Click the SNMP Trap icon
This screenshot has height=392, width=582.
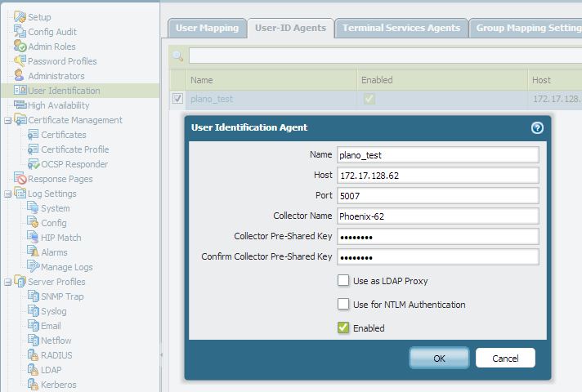34,296
